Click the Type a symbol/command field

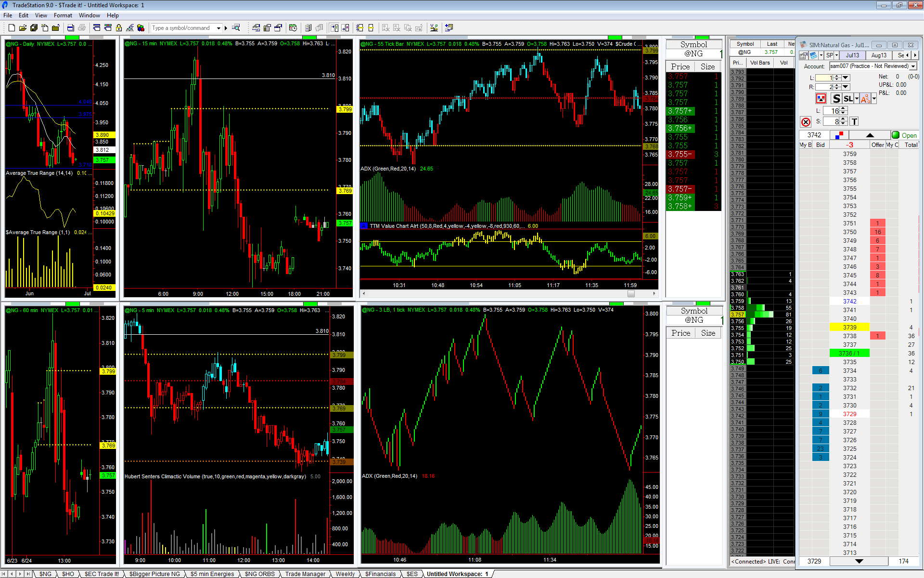coord(183,28)
